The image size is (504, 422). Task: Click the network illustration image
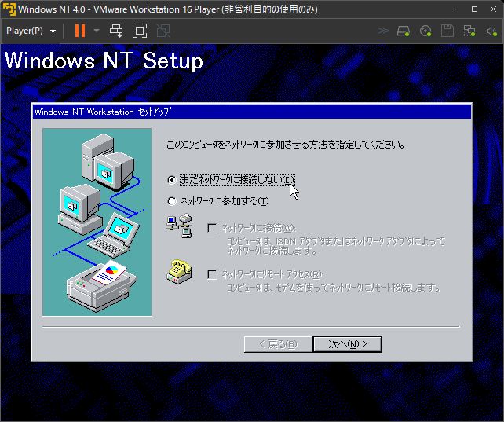coord(97,222)
